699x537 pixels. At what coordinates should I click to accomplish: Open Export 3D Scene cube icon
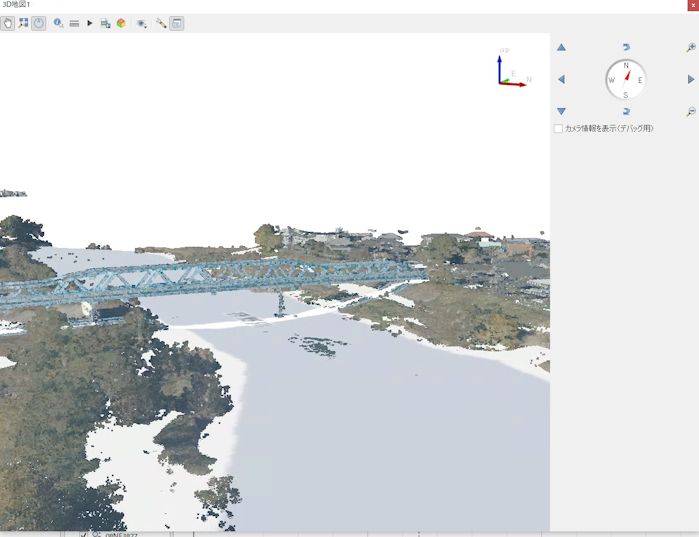(x=121, y=23)
